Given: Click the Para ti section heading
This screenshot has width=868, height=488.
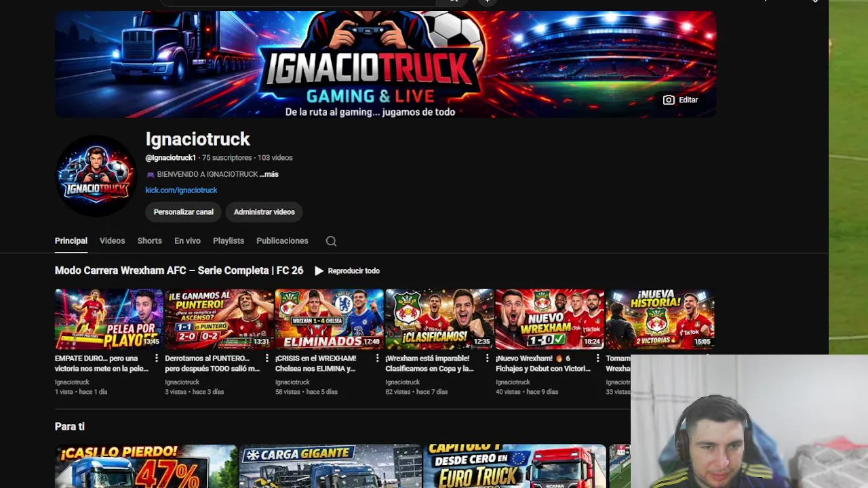Looking at the screenshot, I should (x=70, y=426).
